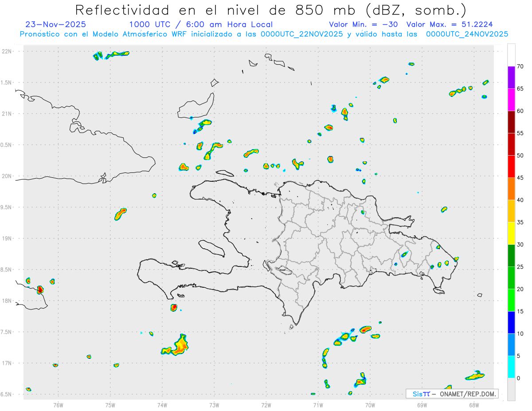The height and width of the screenshot is (411, 532).
Task: Click the longitude axis label "76W"
Action: click(x=58, y=404)
